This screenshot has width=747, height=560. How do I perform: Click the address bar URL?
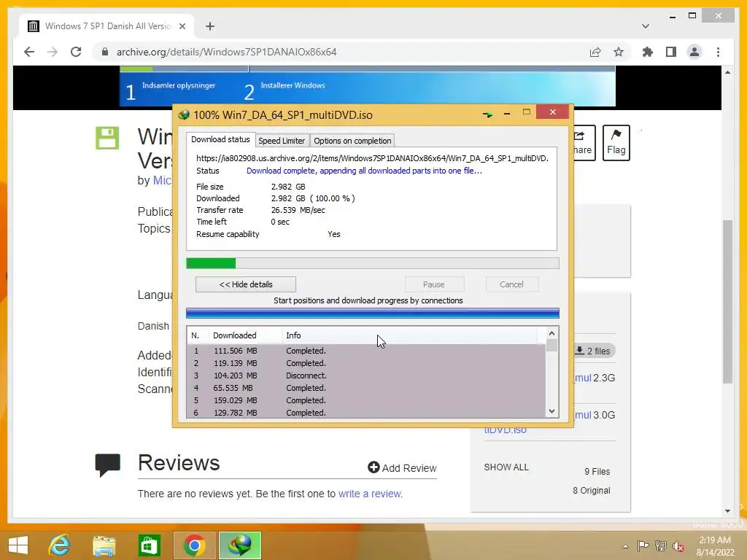point(226,52)
